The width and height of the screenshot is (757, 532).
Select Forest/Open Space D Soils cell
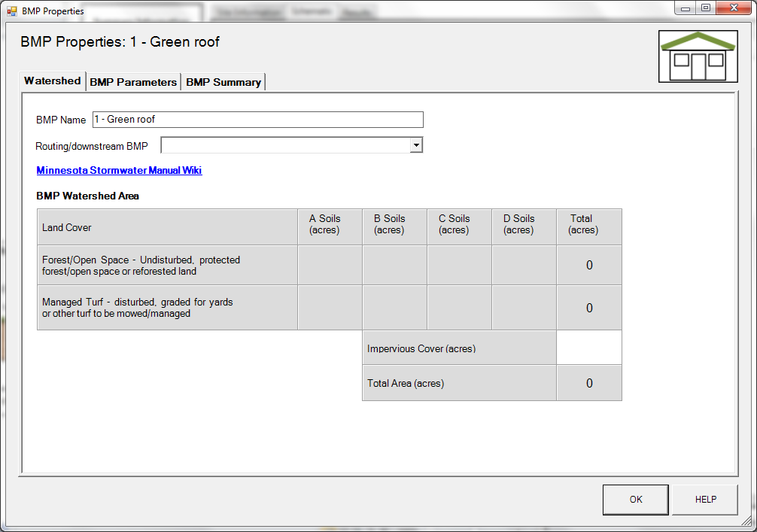[x=524, y=265]
